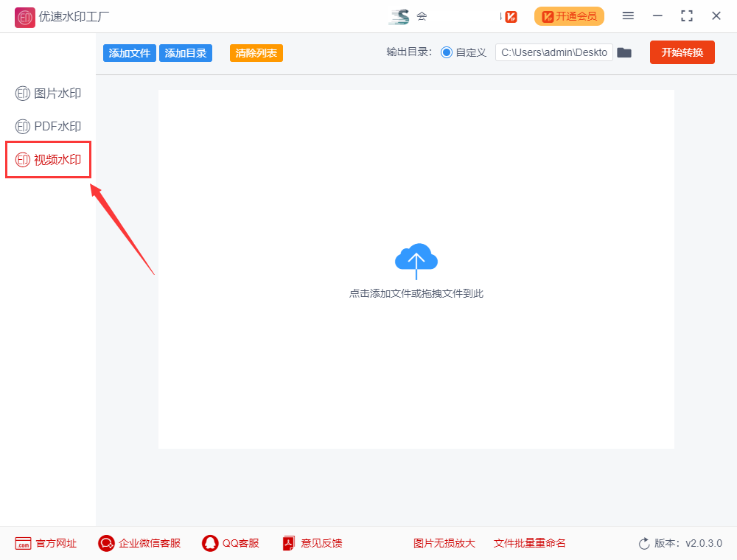Click the version refresh icon bottom-right
The width and height of the screenshot is (737, 560).
(642, 543)
